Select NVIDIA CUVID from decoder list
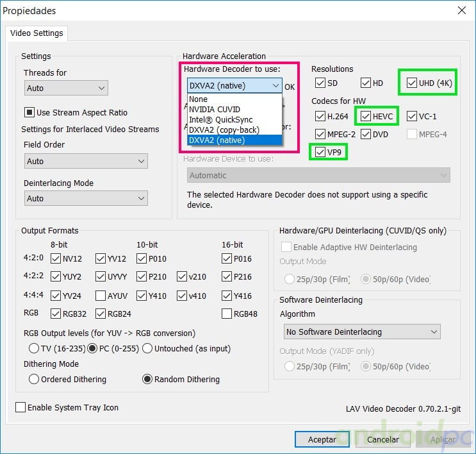The height and width of the screenshot is (454, 476). [x=215, y=110]
